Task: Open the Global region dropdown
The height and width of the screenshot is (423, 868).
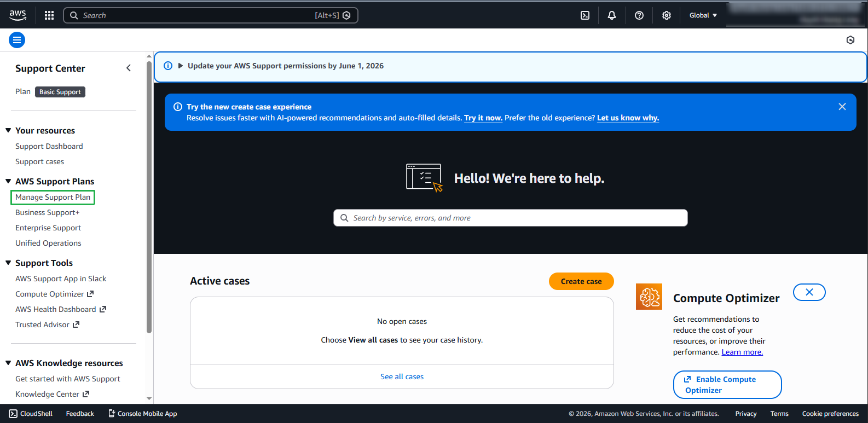Action: (x=703, y=15)
